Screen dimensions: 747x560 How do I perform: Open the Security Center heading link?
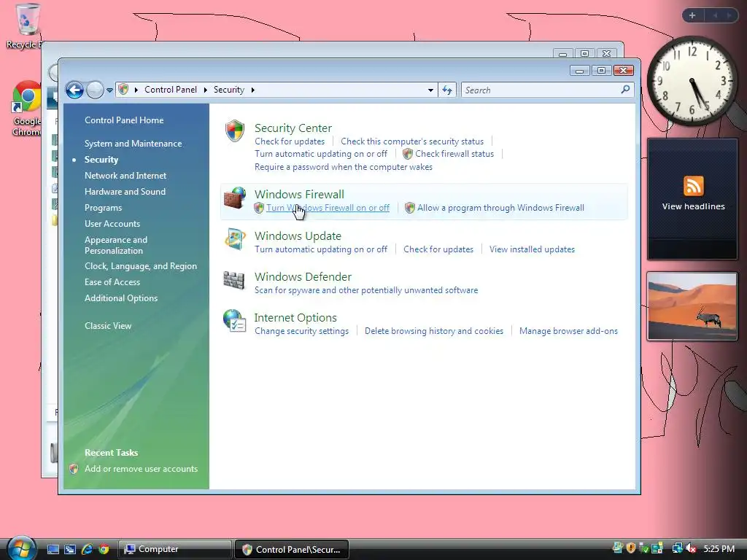(293, 128)
